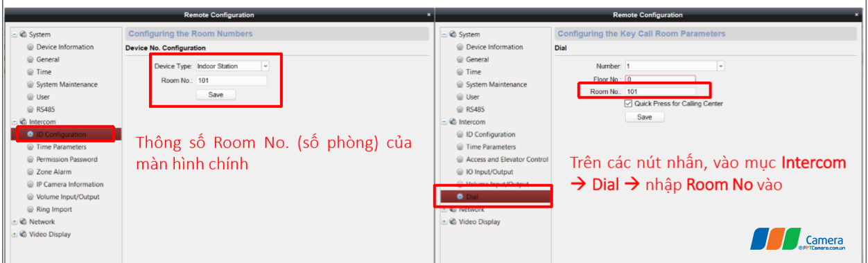Select General in left window tree
The image size is (868, 263).
coord(48,60)
